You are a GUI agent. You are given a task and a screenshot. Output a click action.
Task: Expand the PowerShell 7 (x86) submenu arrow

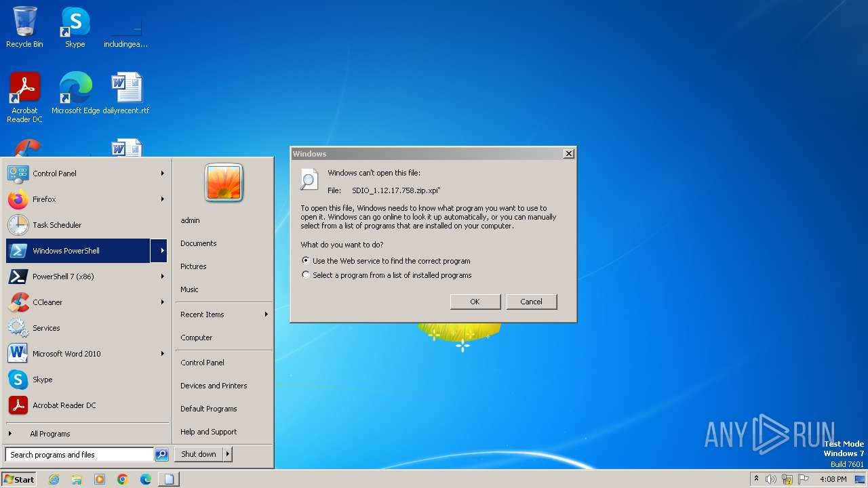(x=162, y=277)
